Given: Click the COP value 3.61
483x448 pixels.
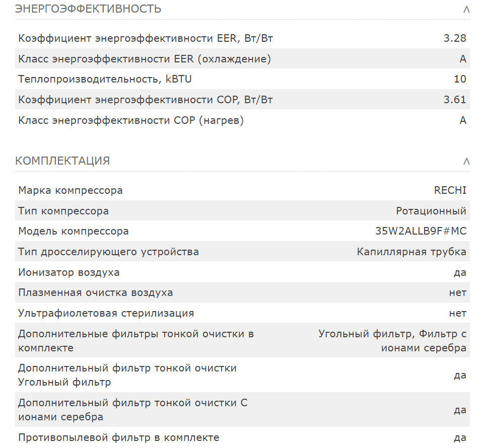Looking at the screenshot, I should (455, 100).
